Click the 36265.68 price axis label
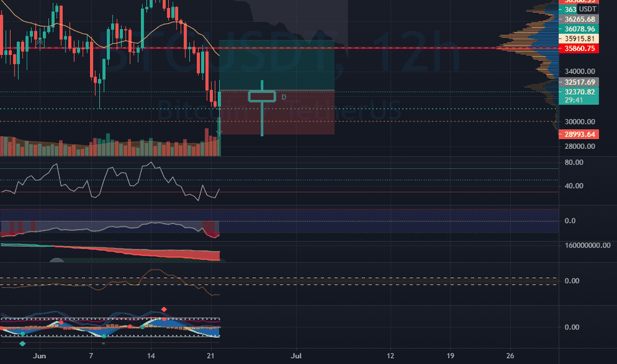Image resolution: width=617 pixels, height=364 pixels. pyautogui.click(x=579, y=19)
